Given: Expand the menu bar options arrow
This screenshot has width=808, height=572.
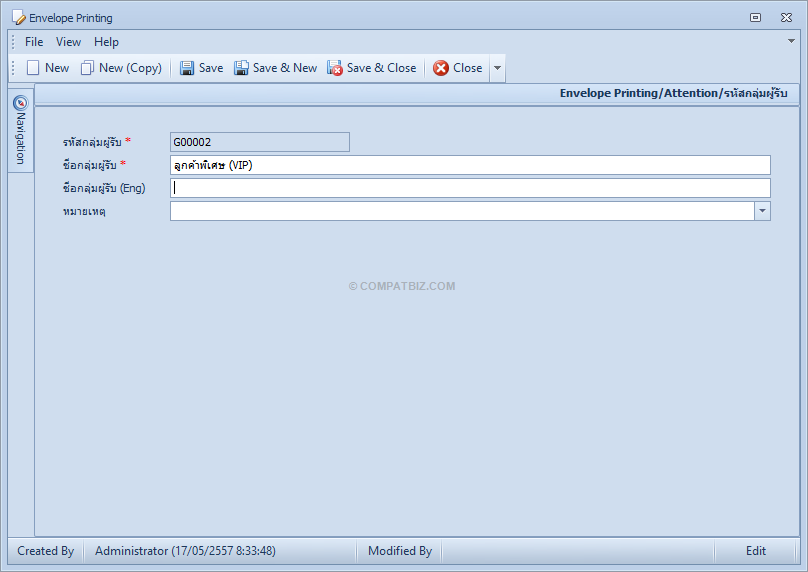Looking at the screenshot, I should (791, 41).
